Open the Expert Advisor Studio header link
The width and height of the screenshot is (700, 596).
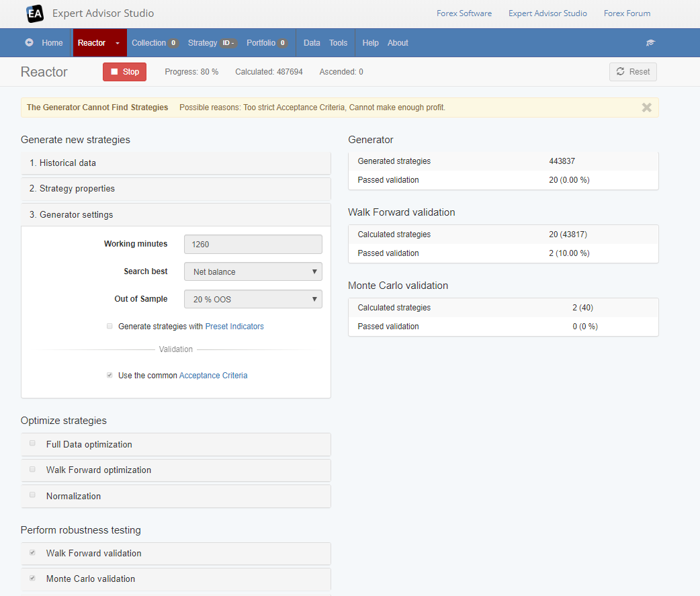click(548, 13)
